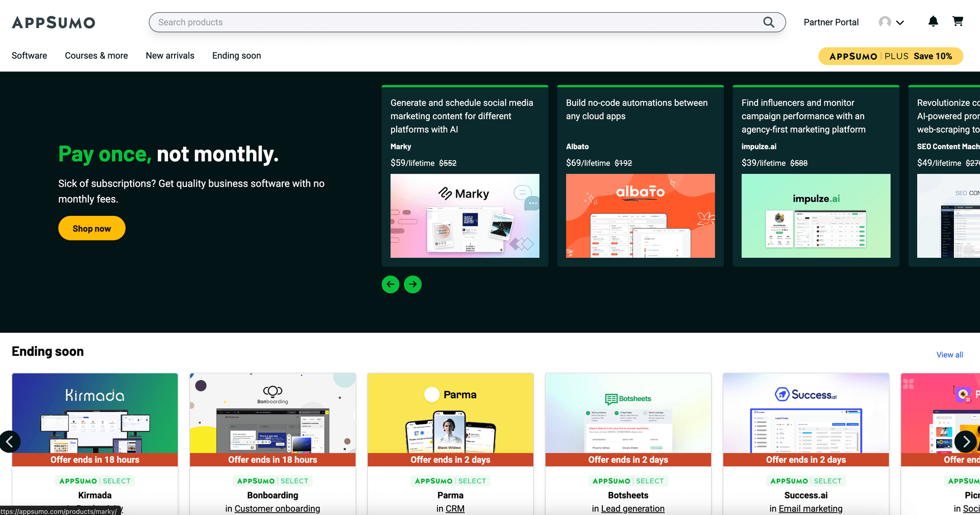The width and height of the screenshot is (980, 515).
Task: Click the search magnifier icon
Action: [769, 22]
